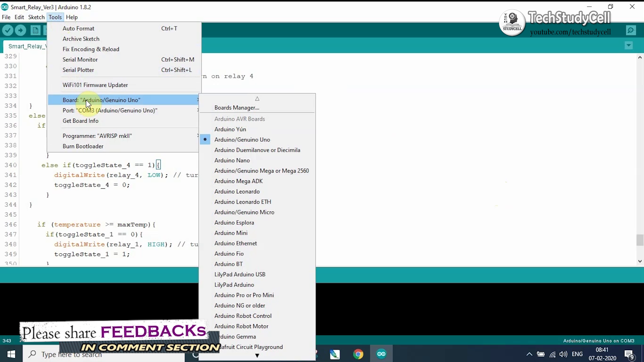Click the Wi-Fi icon in system tray

pos(552,354)
